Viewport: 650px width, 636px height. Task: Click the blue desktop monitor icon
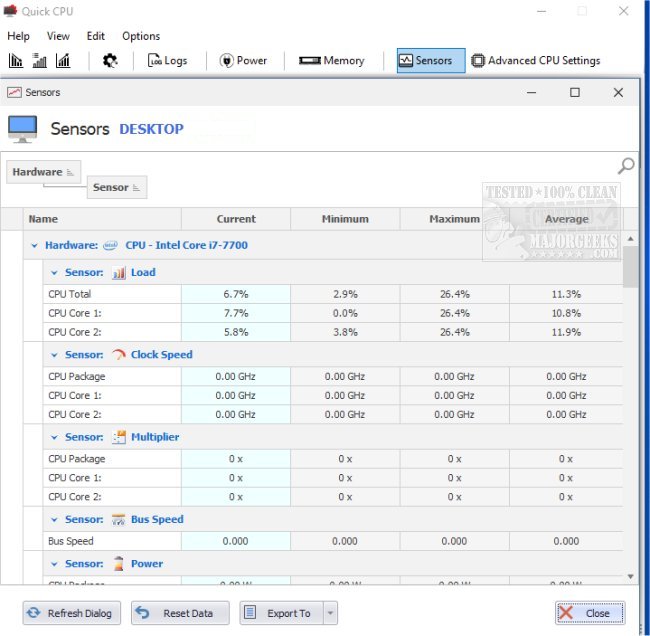22,129
